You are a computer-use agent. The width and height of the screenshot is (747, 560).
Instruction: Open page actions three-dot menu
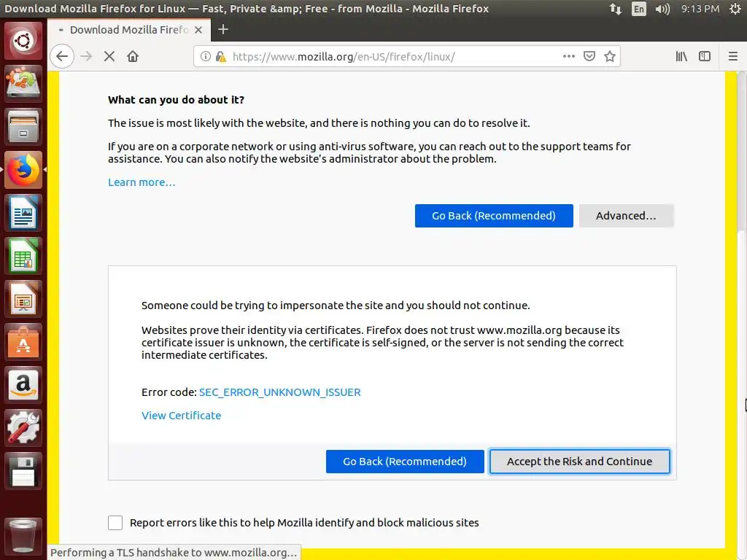(x=569, y=56)
